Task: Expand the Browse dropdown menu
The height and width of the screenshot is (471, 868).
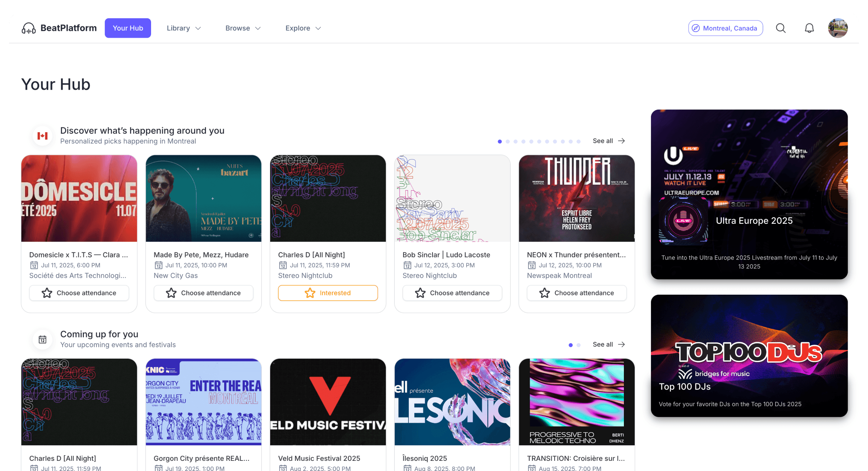Action: [243, 28]
